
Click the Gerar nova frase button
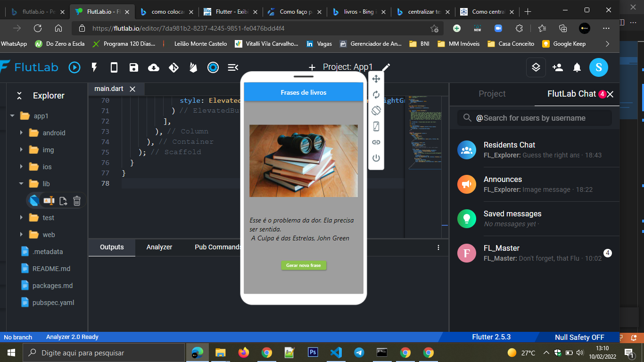point(303,265)
